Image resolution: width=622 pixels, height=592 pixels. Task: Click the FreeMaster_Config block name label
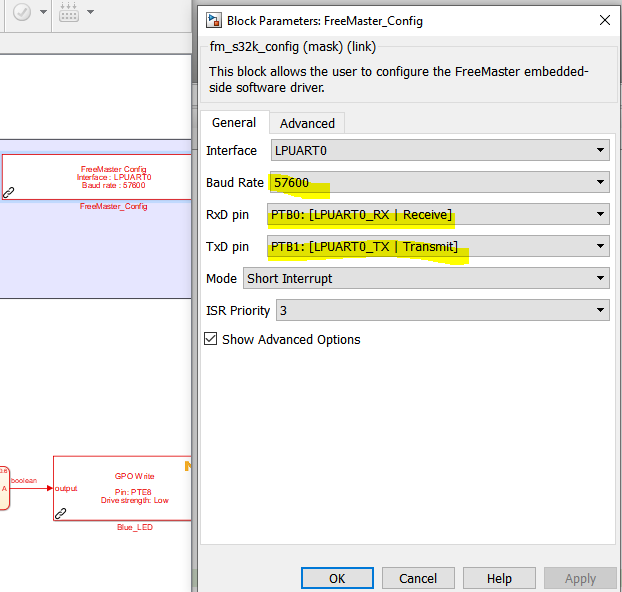[x=113, y=206]
